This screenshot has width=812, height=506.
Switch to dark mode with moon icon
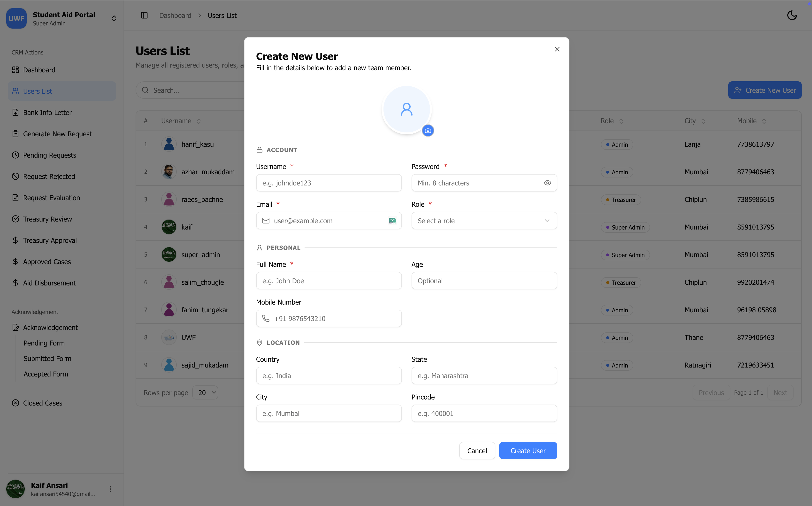pos(792,15)
